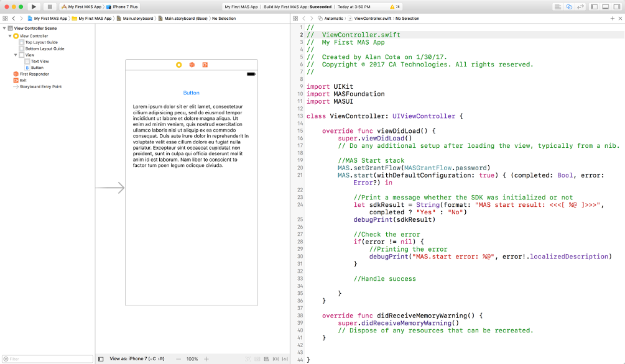Open the Add New Constraints menu
The image size is (625, 364).
click(275, 359)
